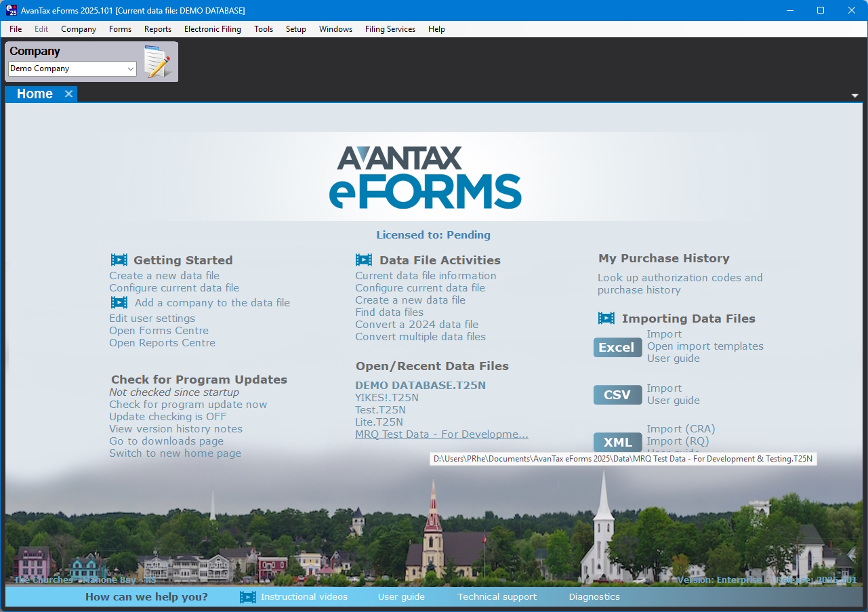
Task: Play the Add a company video icon
Action: click(x=119, y=302)
